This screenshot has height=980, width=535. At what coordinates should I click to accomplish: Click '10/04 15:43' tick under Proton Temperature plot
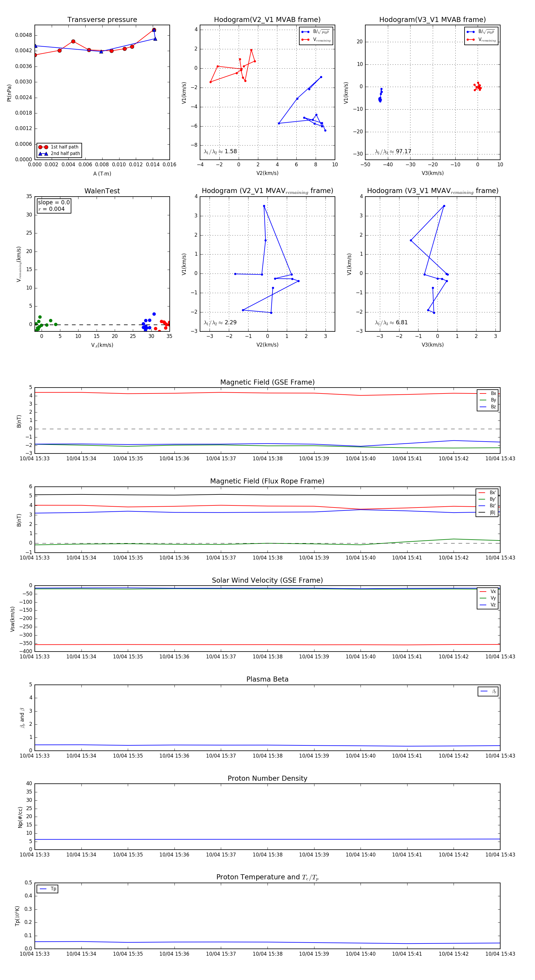pyautogui.click(x=500, y=954)
